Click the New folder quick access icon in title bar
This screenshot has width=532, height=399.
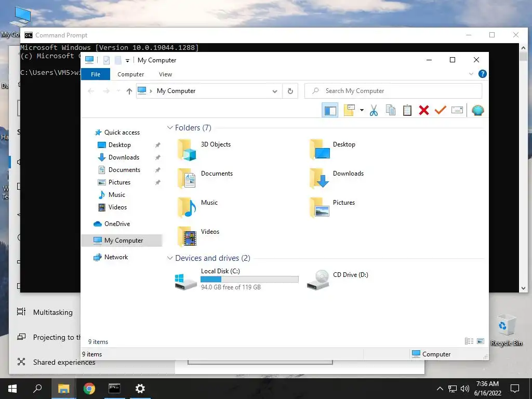(118, 60)
